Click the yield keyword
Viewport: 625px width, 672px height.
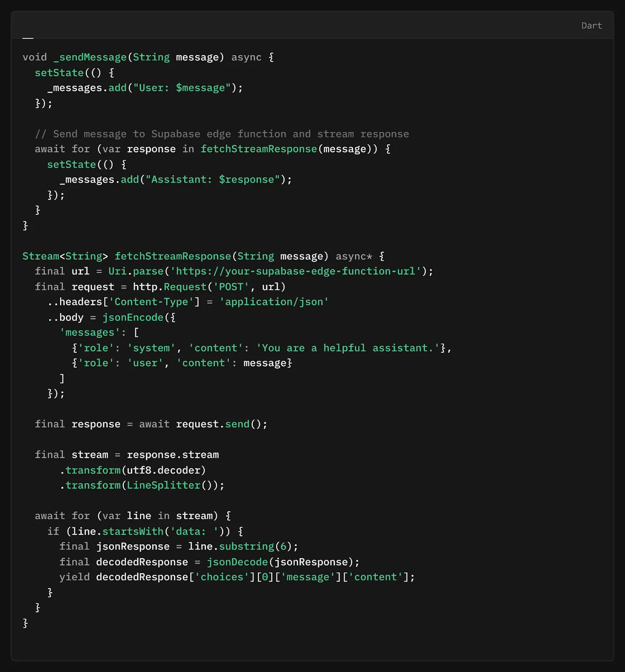point(74,577)
